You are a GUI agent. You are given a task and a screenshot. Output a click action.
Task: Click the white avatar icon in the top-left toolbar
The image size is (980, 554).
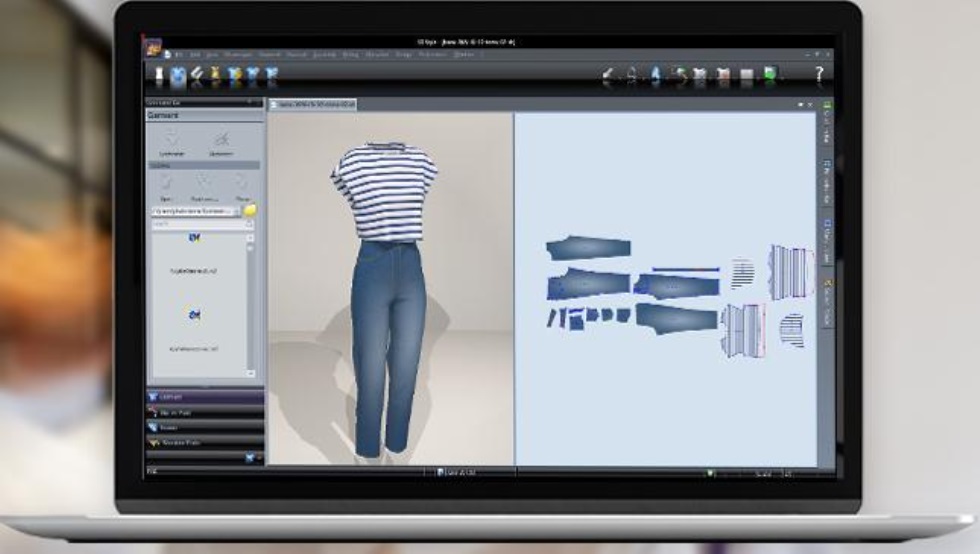pos(160,75)
